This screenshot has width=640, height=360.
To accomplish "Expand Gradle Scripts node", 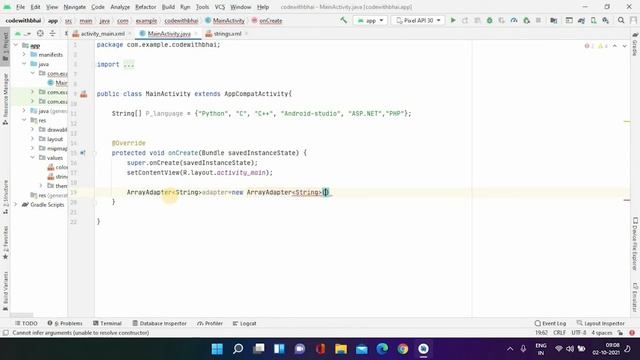I will (x=16, y=204).
